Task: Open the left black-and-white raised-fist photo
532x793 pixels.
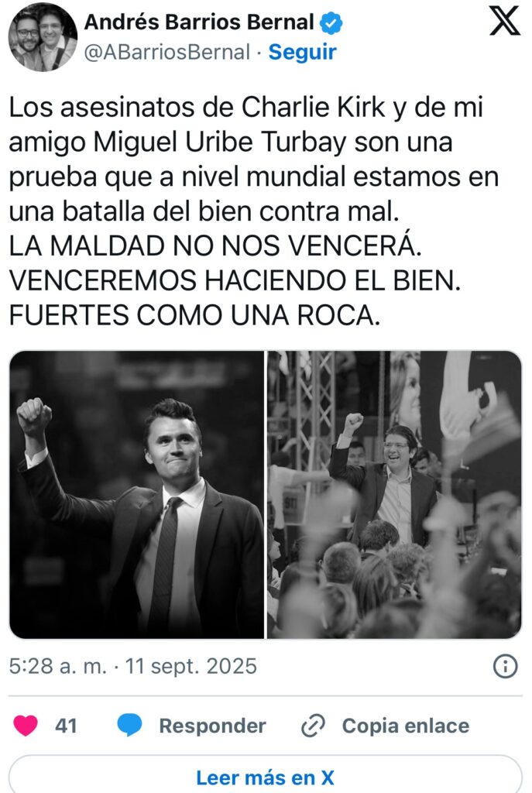Action: pos(136,494)
